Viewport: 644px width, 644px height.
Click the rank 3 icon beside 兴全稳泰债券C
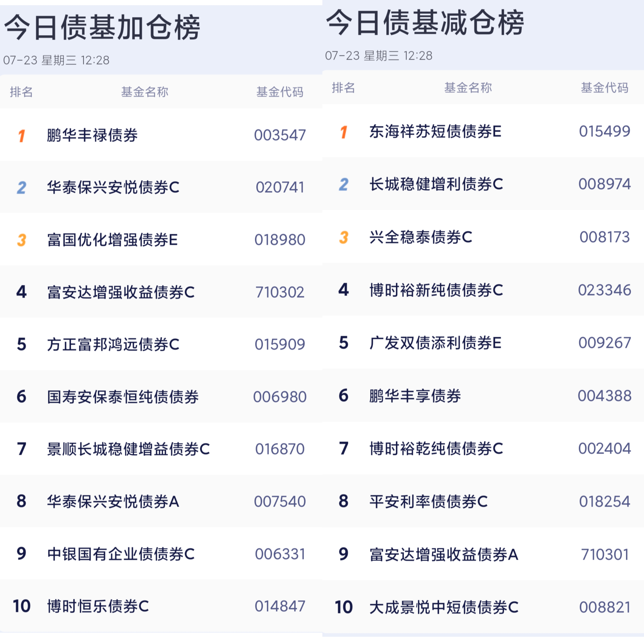coord(344,237)
